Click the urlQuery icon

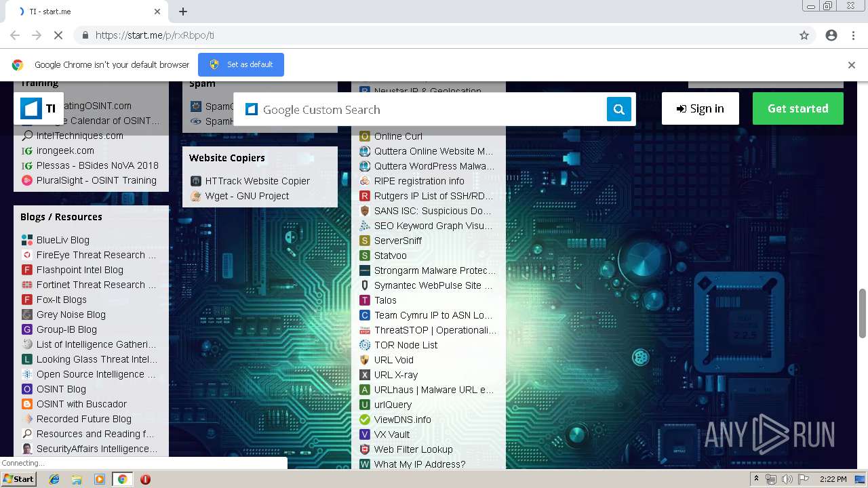(365, 405)
